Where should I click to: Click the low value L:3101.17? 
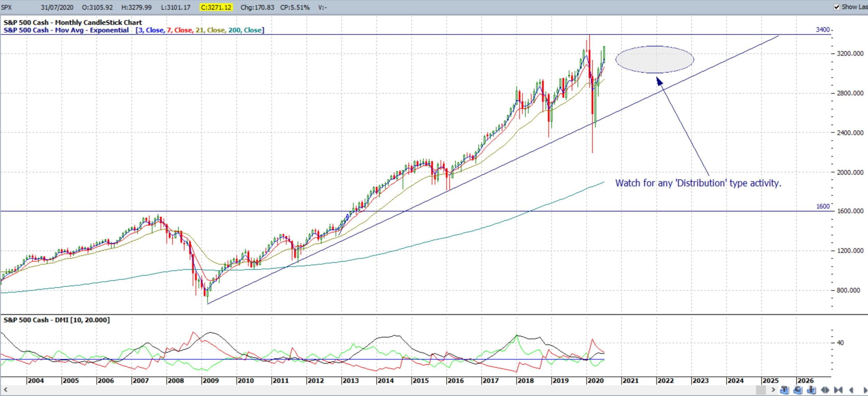point(176,7)
